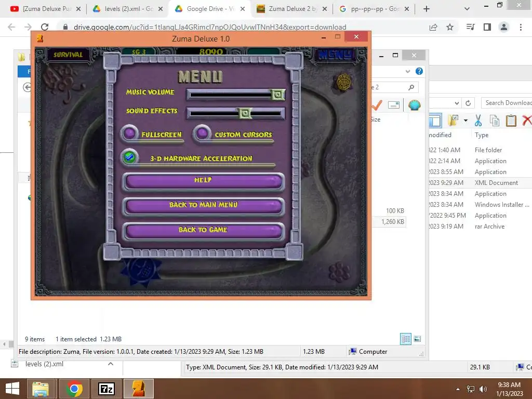Open Chrome three-dot menu

click(521, 27)
